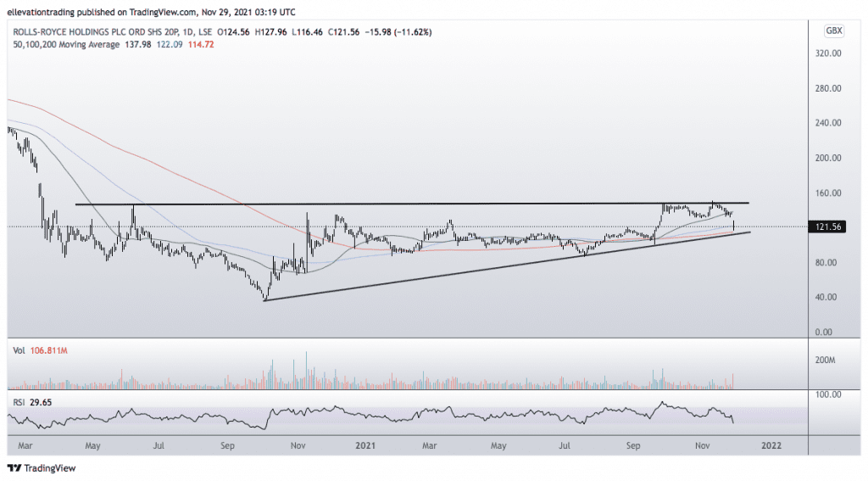Click the 160.00 price axis label
Image resolution: width=868 pixels, height=481 pixels.
coord(828,193)
